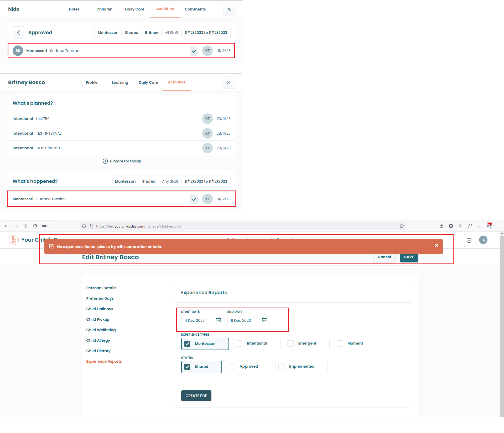Open date range filter in What's happened
Viewport: 504px width, 433px height.
pos(206,181)
